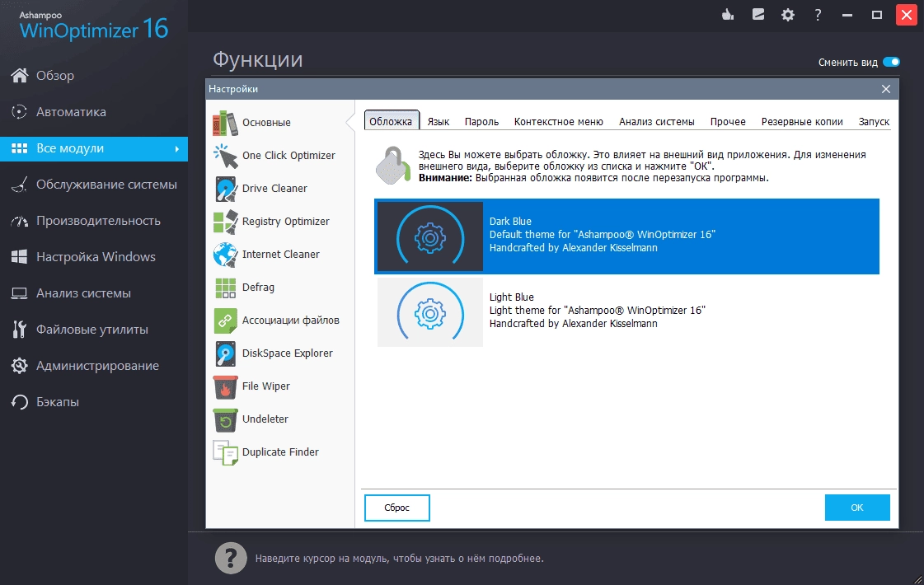Switch to the Прочее tab

(728, 121)
